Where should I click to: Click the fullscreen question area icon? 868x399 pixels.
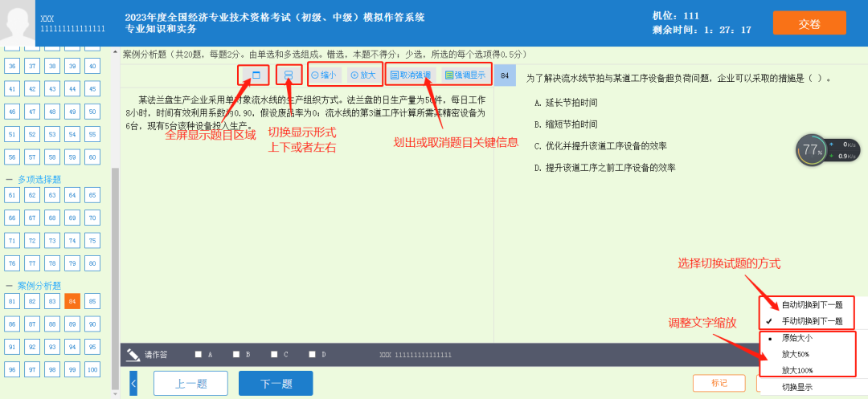[256, 75]
